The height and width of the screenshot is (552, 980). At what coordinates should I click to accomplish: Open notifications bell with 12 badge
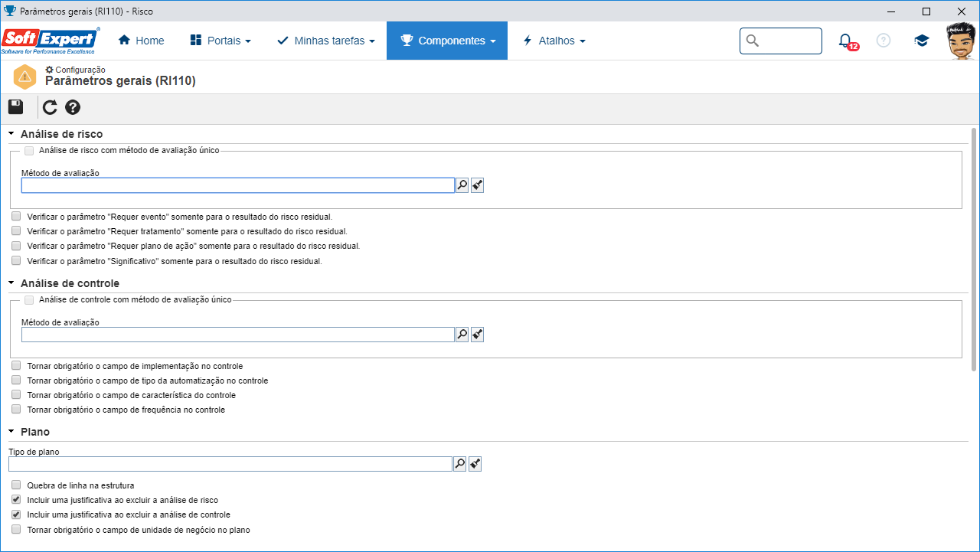pyautogui.click(x=847, y=41)
